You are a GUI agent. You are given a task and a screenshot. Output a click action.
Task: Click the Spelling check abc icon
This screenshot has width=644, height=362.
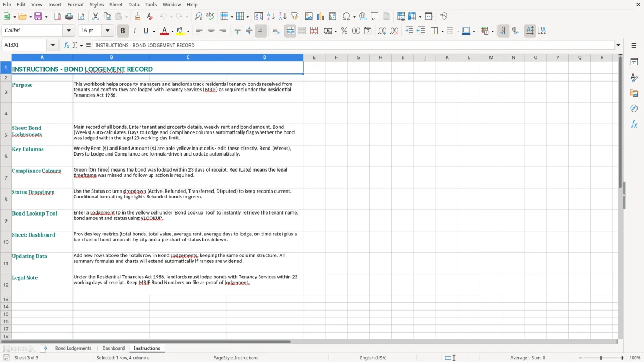point(210,17)
